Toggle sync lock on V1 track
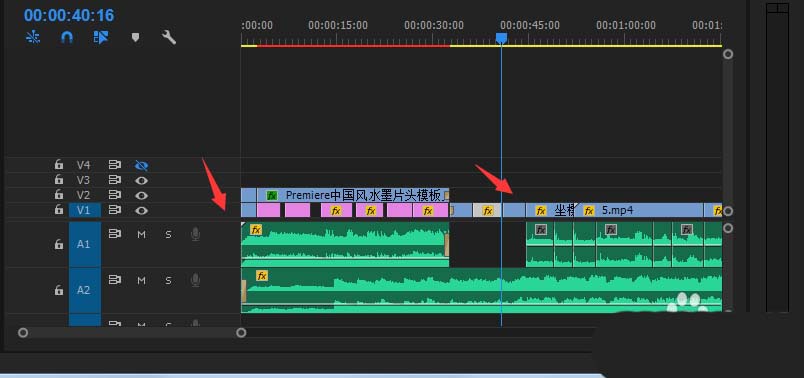The width and height of the screenshot is (804, 378). coord(115,210)
